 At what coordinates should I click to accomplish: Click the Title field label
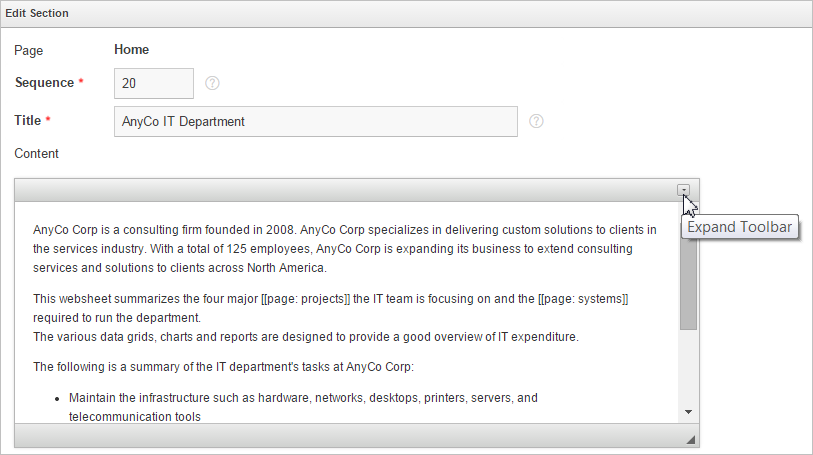[27, 121]
